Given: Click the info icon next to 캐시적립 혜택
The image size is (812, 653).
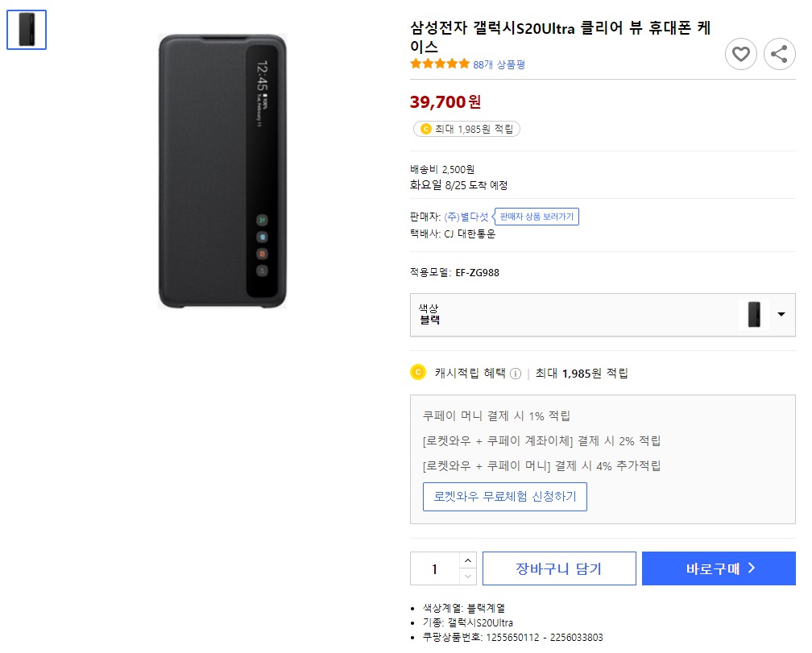Looking at the screenshot, I should click(516, 373).
